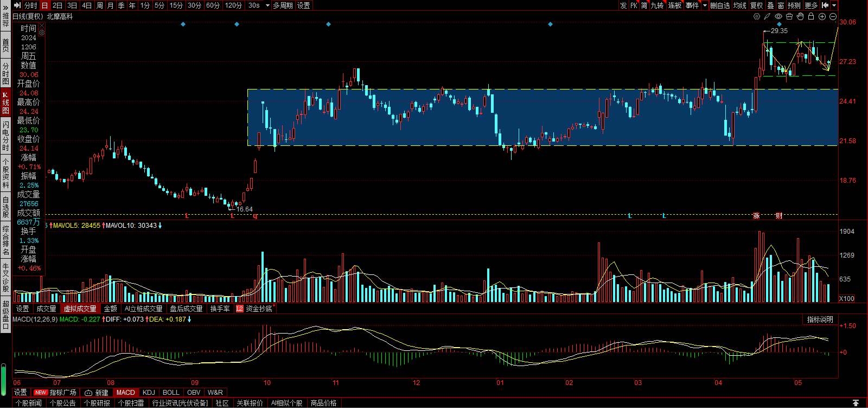868x410 pixels.
Task: Open the toolbox briefcase icon
Action: coord(789,16)
